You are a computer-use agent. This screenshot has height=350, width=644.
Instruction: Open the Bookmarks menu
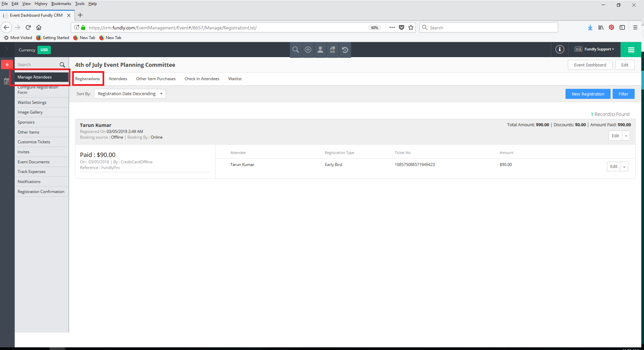[61, 4]
